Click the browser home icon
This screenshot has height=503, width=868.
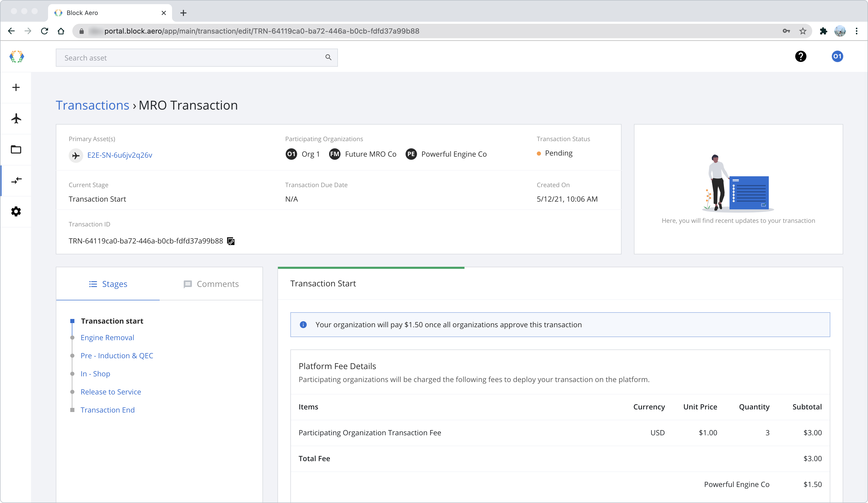point(61,31)
